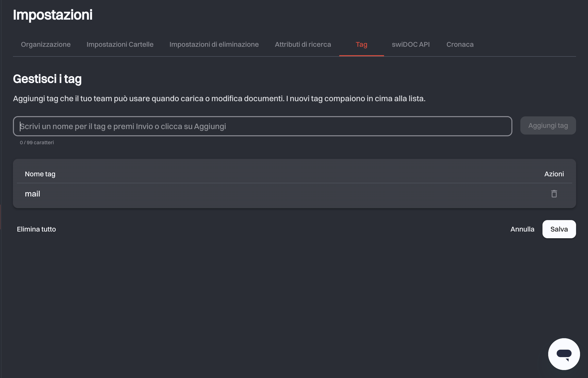Click the Nome tag column header
Screen dimensions: 588x378
(40, 174)
